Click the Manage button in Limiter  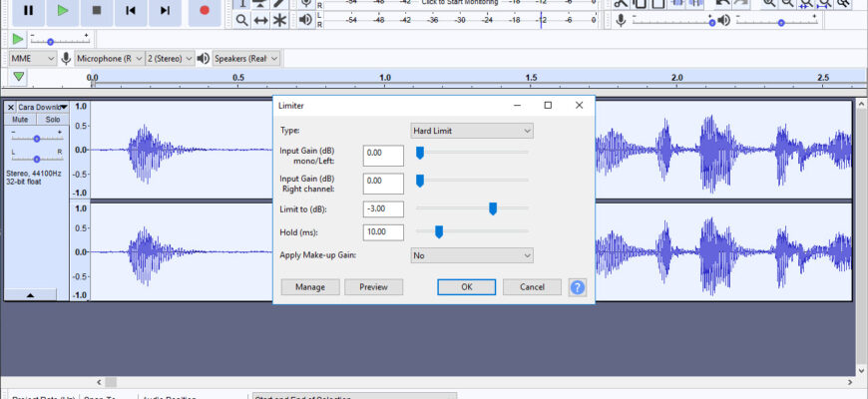coord(310,287)
